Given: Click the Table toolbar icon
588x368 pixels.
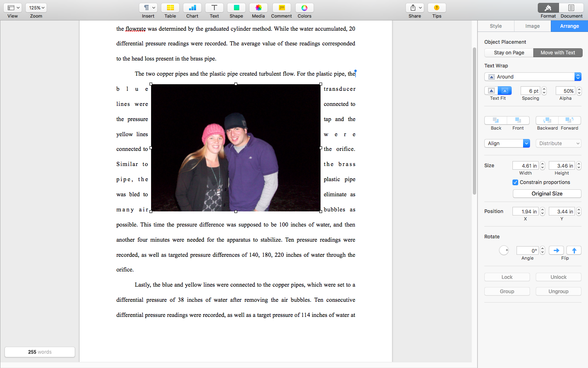Looking at the screenshot, I should click(170, 8).
